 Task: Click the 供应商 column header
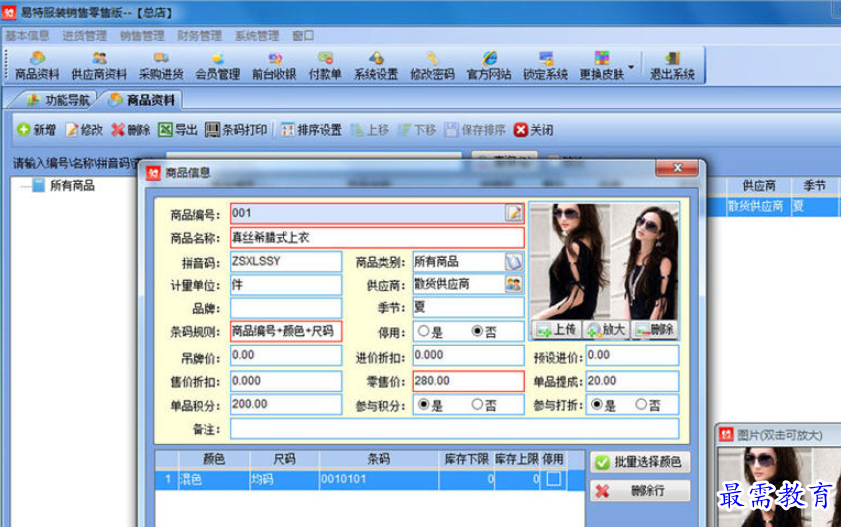[x=759, y=186]
